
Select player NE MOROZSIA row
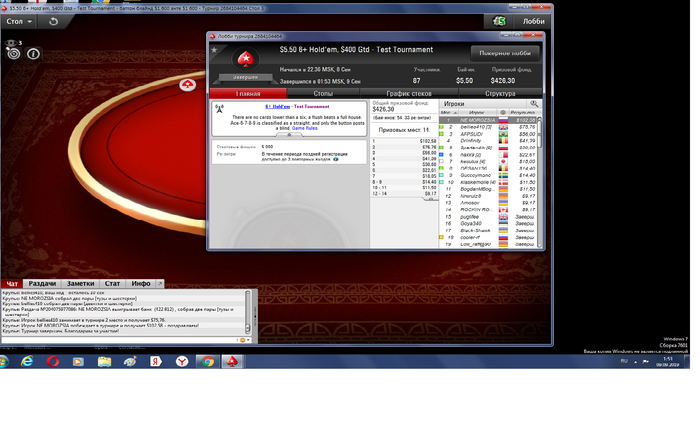[x=488, y=120]
